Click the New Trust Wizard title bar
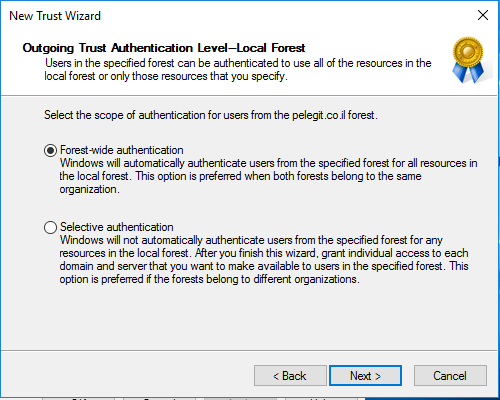This screenshot has height=400, width=500. (x=233, y=15)
